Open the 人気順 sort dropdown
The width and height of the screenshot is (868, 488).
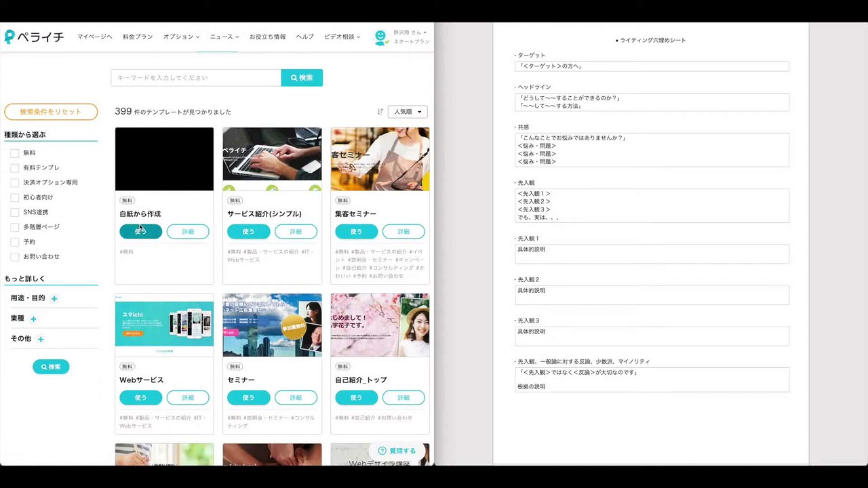click(408, 112)
